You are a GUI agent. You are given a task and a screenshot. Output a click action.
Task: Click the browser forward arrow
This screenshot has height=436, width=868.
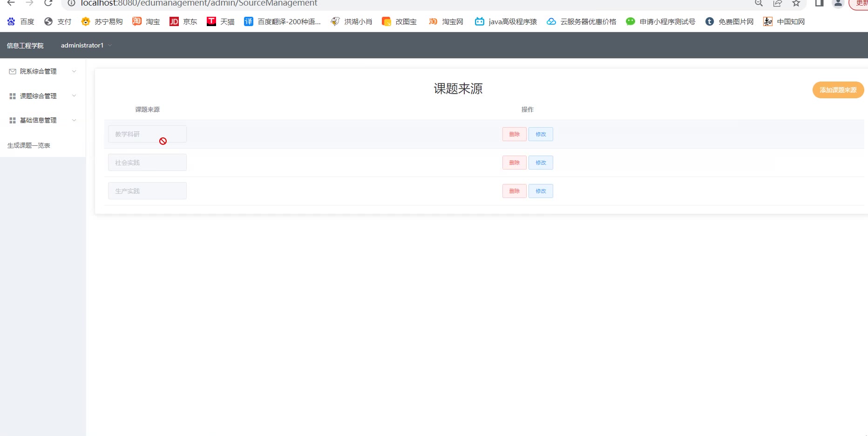29,3
